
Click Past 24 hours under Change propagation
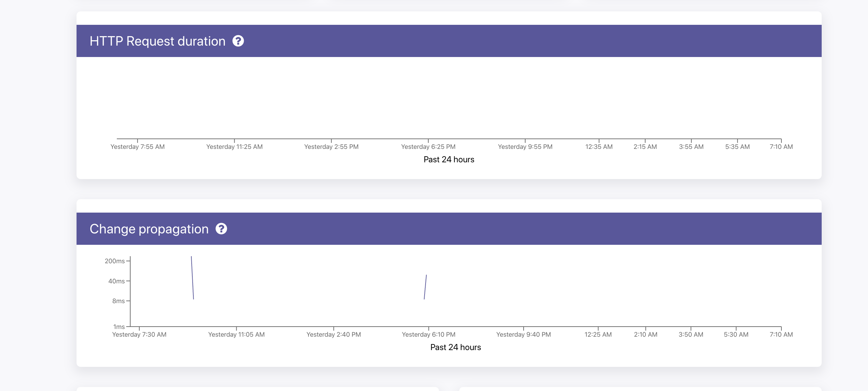coord(455,347)
